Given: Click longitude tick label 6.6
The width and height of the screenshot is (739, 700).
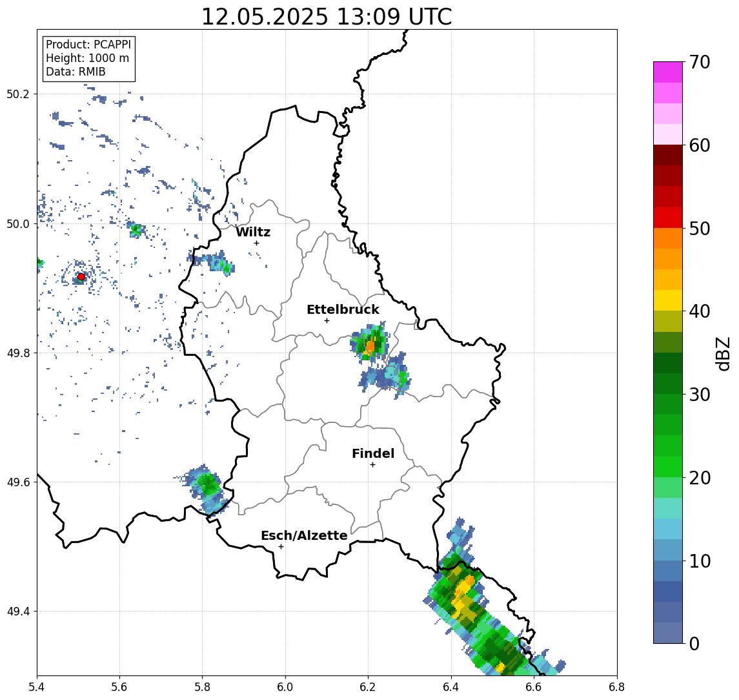Looking at the screenshot, I should 534,687.
